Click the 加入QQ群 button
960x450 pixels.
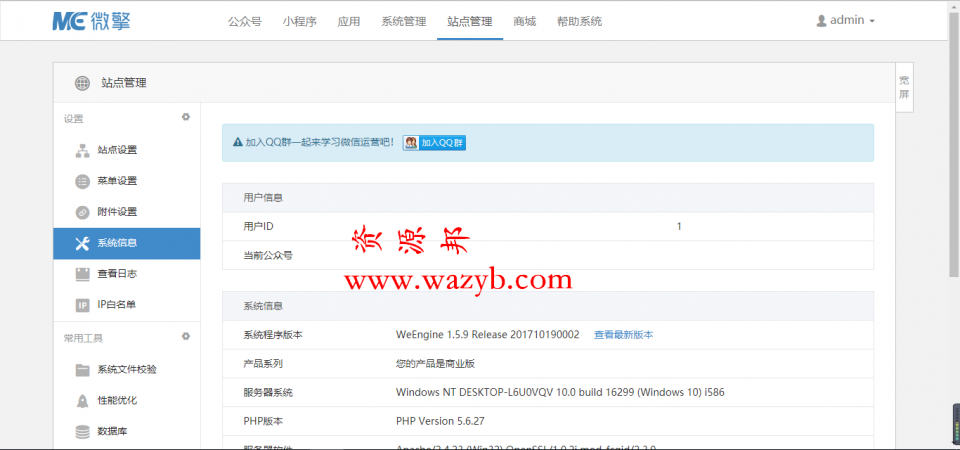[434, 143]
